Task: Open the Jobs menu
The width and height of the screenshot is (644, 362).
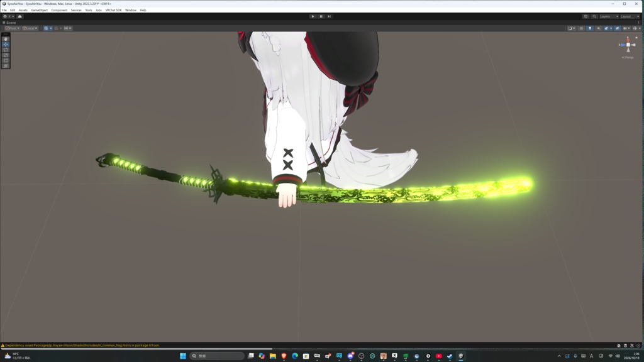Action: [x=99, y=10]
